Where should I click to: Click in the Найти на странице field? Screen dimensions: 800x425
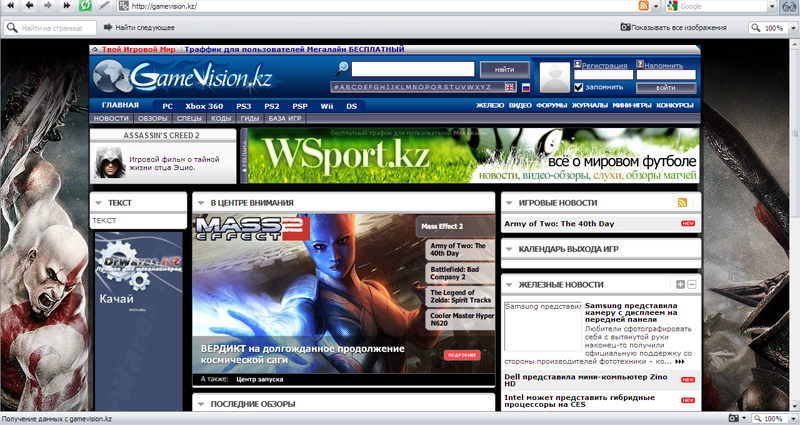(x=51, y=28)
